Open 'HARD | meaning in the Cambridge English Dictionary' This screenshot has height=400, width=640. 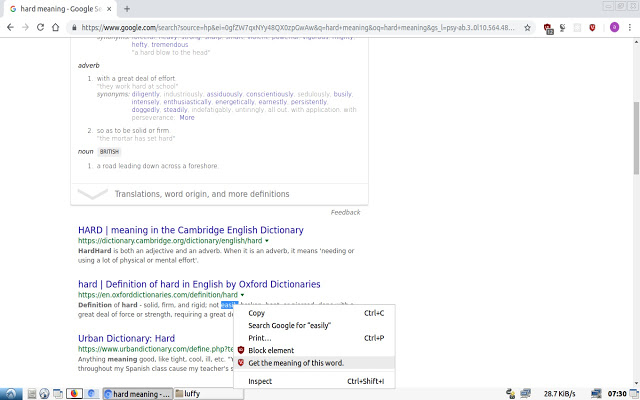tap(191, 230)
